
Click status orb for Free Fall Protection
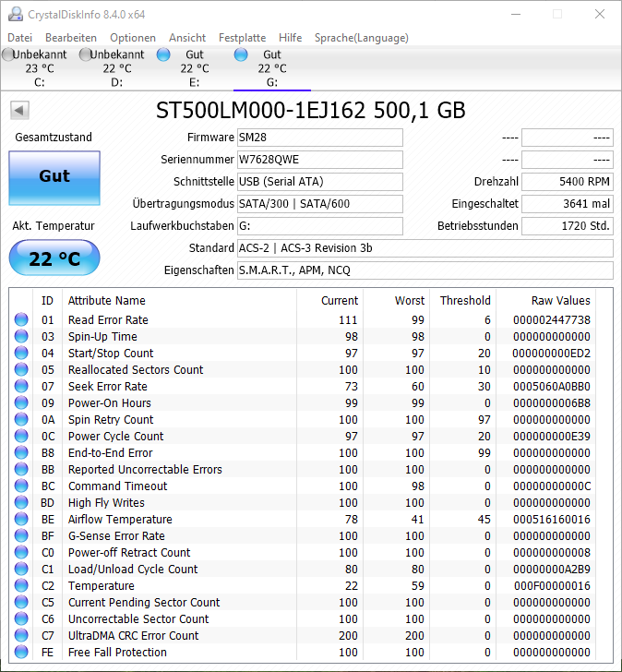click(x=21, y=653)
